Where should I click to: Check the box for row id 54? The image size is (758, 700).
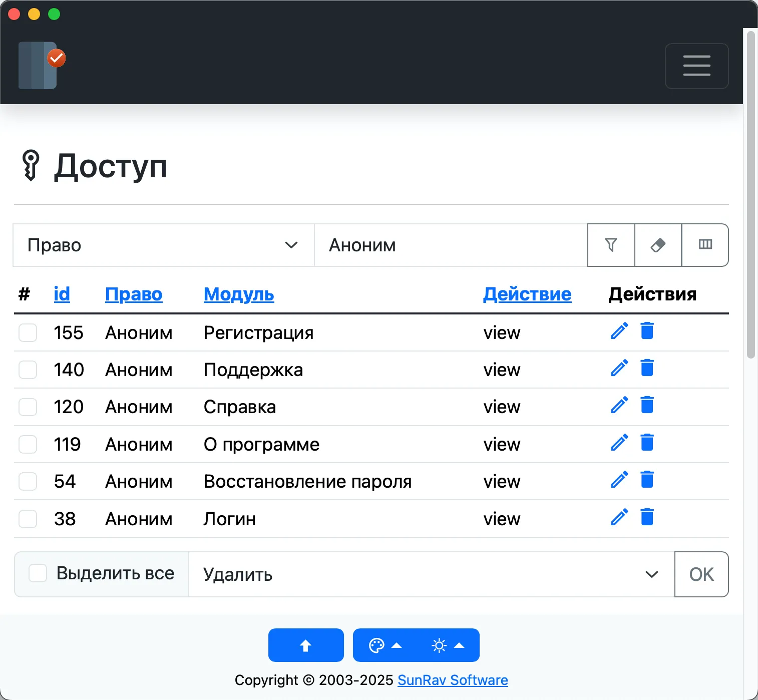28,481
